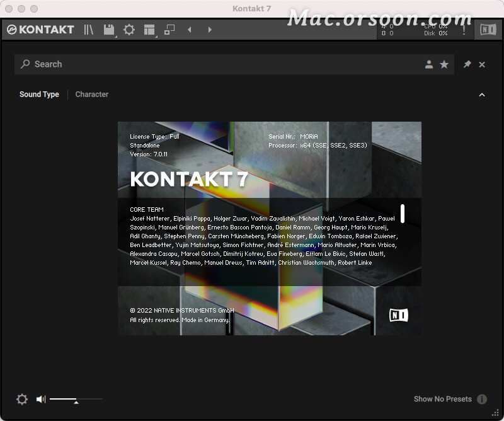Viewport: 504px width, 421px height.
Task: Select the favorites star icon
Action: tap(445, 64)
